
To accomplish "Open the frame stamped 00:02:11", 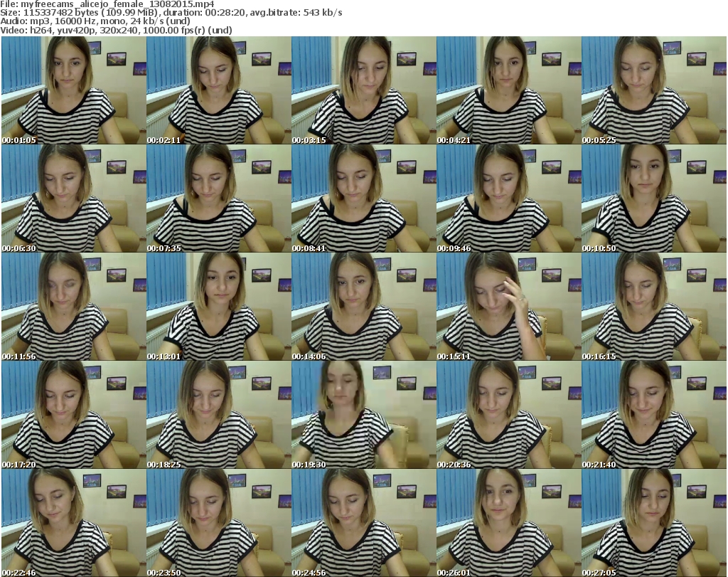I will tap(219, 90).
